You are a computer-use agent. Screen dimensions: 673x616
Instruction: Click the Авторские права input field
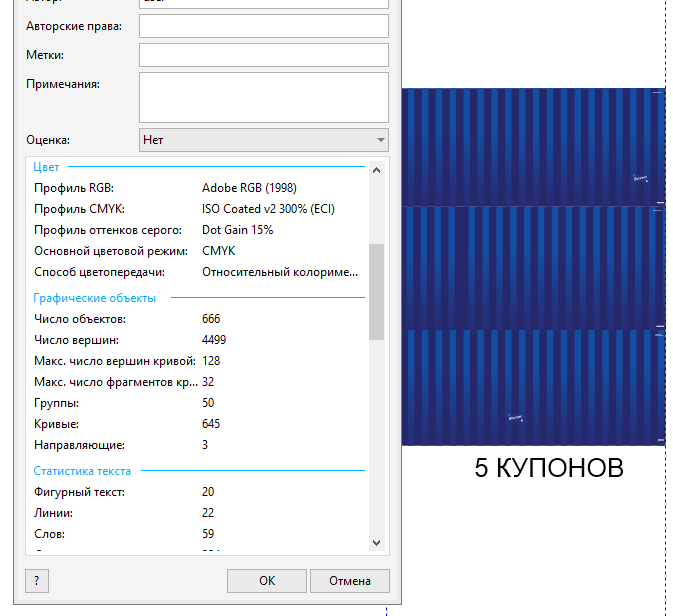coord(264,26)
